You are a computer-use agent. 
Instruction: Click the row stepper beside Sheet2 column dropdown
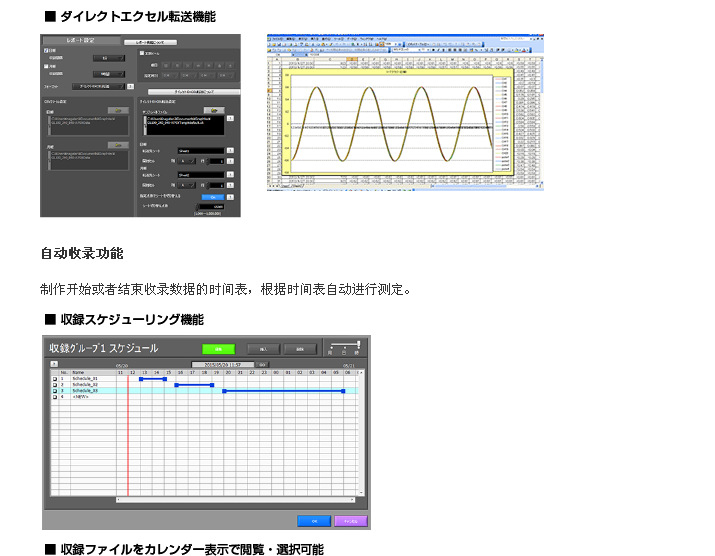click(208, 185)
